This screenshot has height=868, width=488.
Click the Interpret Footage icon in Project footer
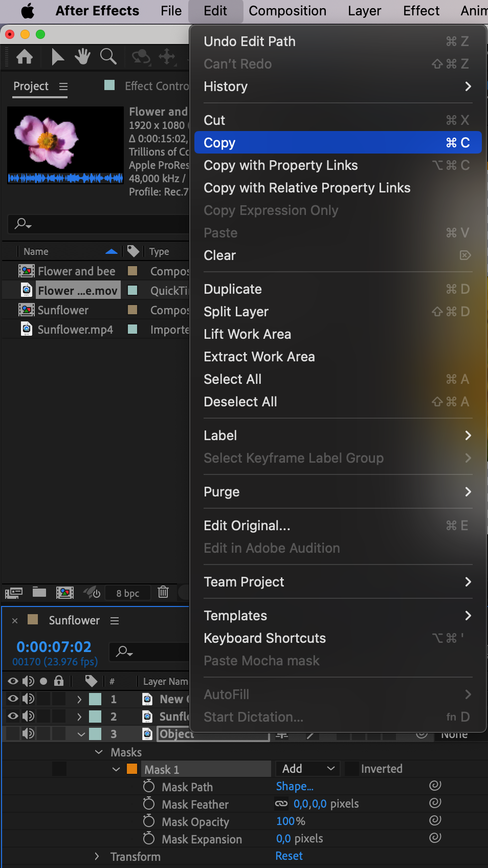click(x=14, y=593)
